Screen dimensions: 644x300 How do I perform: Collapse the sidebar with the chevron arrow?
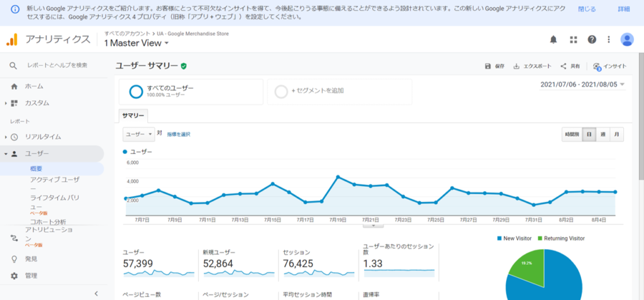pos(96,294)
